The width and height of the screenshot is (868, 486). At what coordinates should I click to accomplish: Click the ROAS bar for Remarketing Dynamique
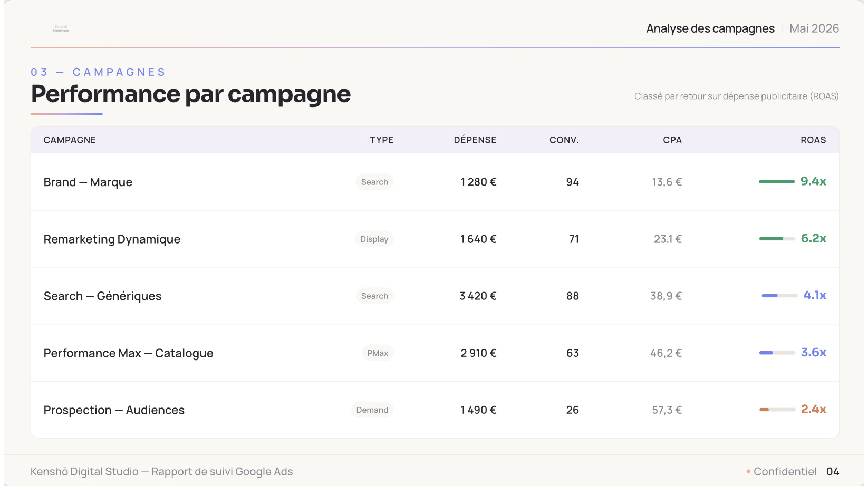(777, 238)
